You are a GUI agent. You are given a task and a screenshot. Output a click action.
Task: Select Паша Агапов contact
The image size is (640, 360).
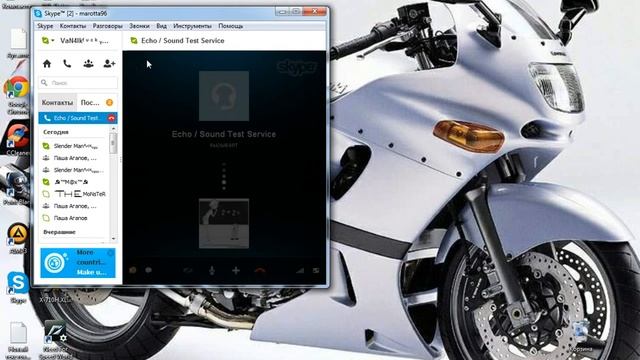click(x=71, y=218)
